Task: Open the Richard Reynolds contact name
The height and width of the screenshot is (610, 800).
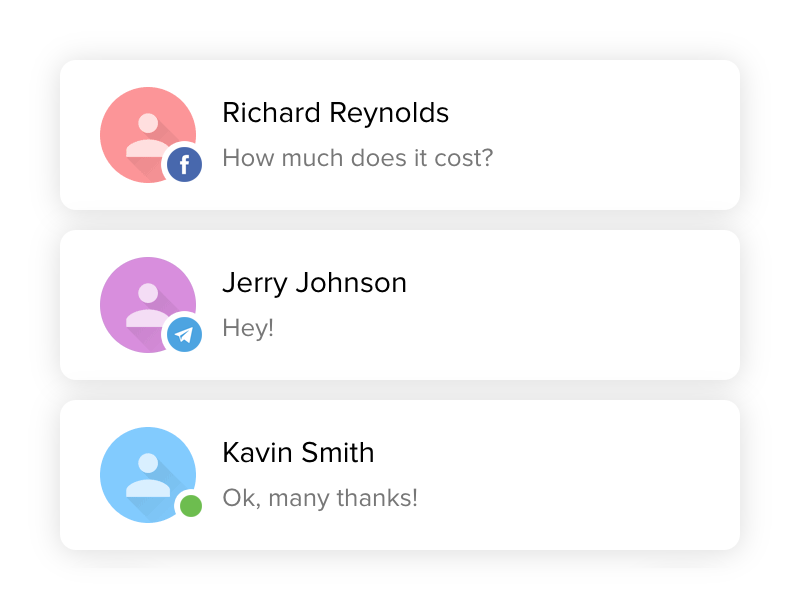Action: (x=335, y=113)
